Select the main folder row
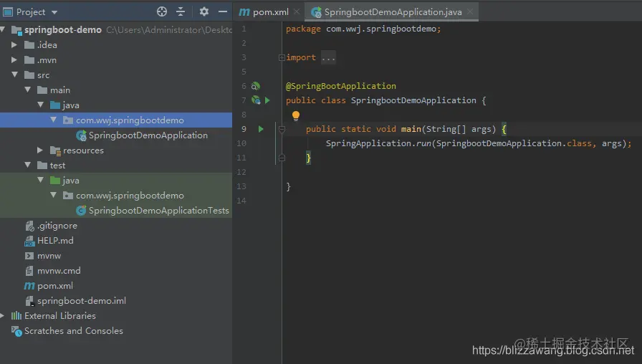642x364 pixels. coord(116,90)
